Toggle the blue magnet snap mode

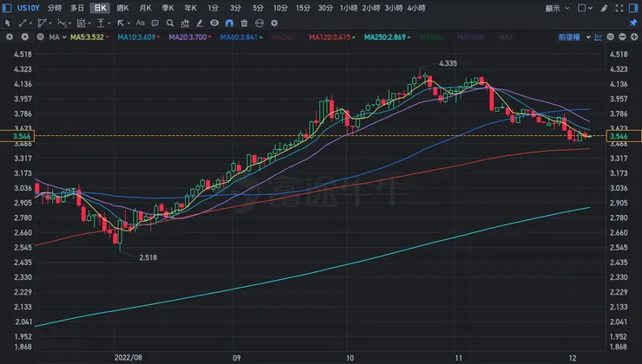(x=229, y=23)
